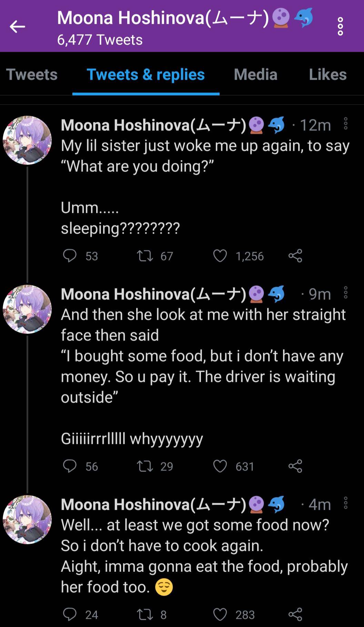Screen dimensions: 364x627
Task: Tap the back arrow in the header
Action: (x=16, y=26)
